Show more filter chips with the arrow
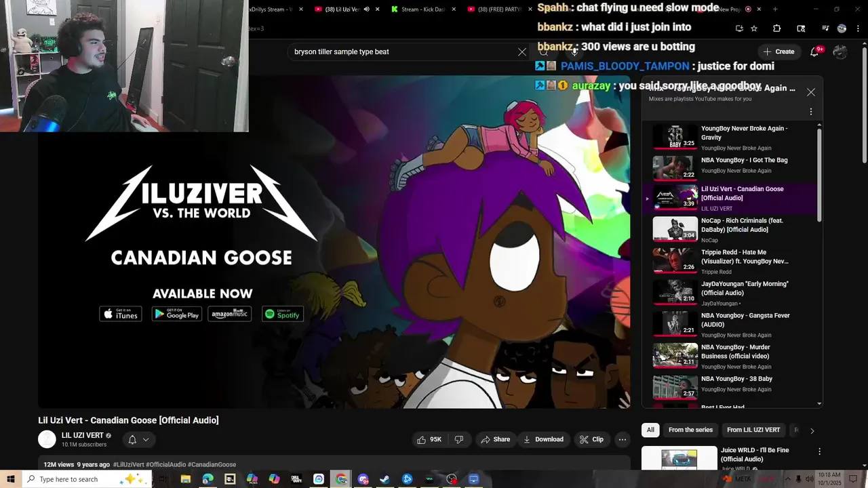The height and width of the screenshot is (488, 868). coord(812,430)
